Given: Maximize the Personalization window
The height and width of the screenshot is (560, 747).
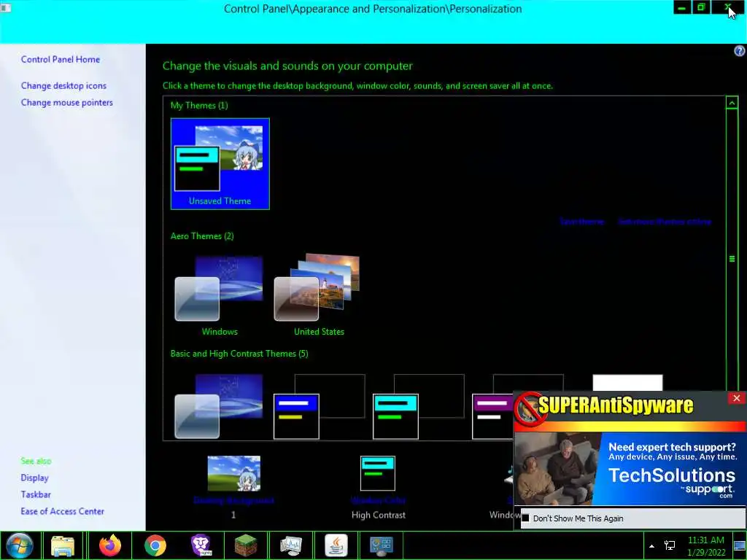Looking at the screenshot, I should point(701,7).
